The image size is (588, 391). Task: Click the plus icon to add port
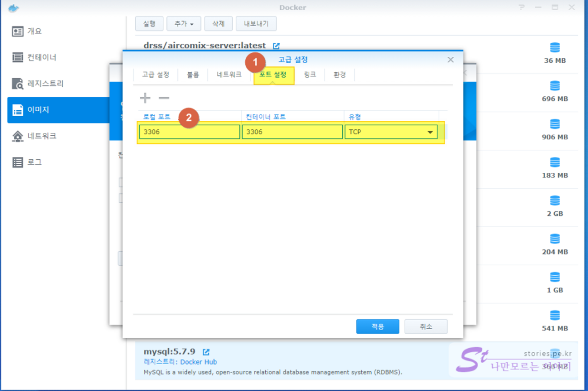145,98
